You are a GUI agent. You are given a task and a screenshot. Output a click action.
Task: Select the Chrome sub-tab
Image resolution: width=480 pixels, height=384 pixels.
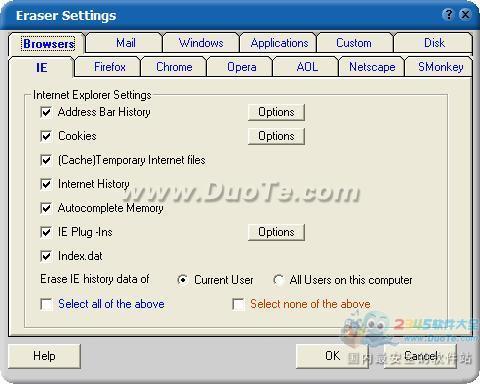coord(174,67)
